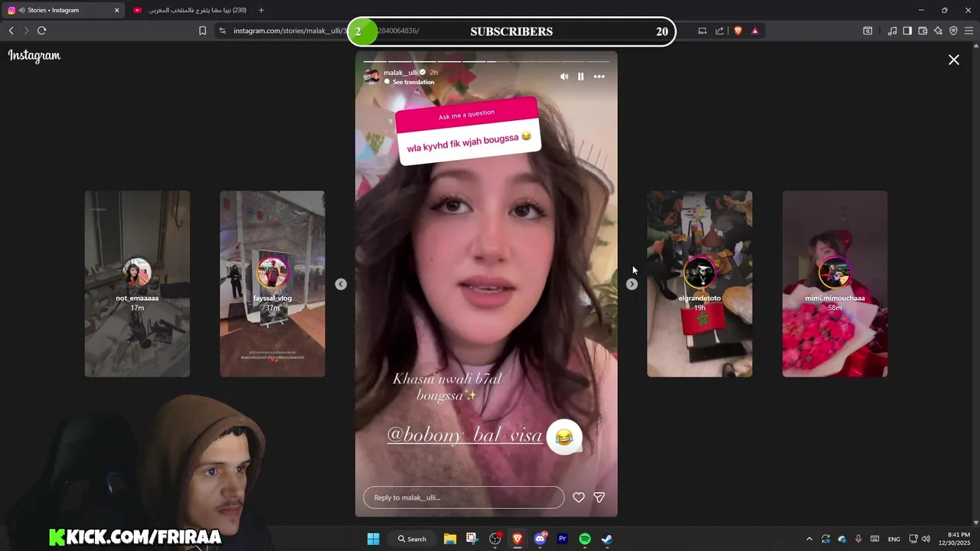The height and width of the screenshot is (551, 980).
Task: Go back in browser history
Action: pyautogui.click(x=11, y=31)
